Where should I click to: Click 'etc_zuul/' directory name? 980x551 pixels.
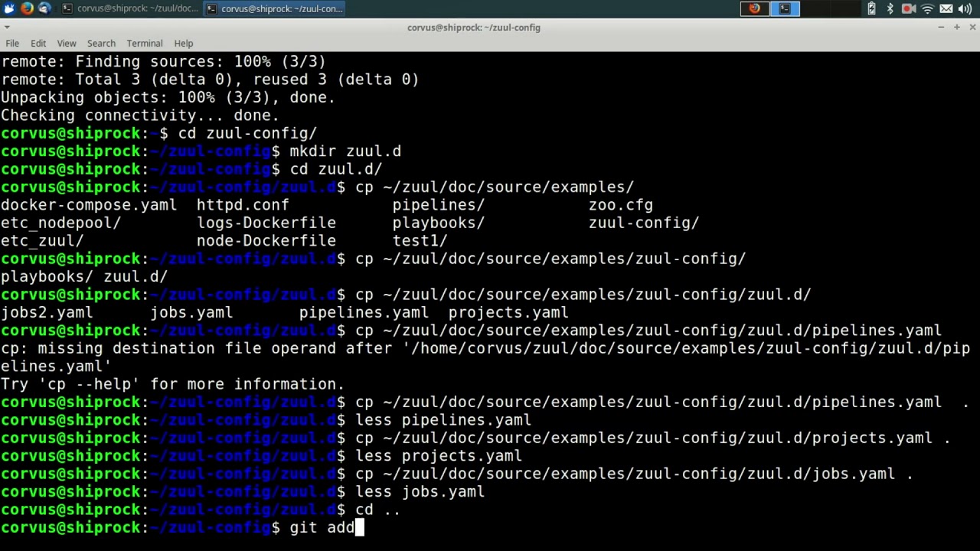click(x=42, y=240)
